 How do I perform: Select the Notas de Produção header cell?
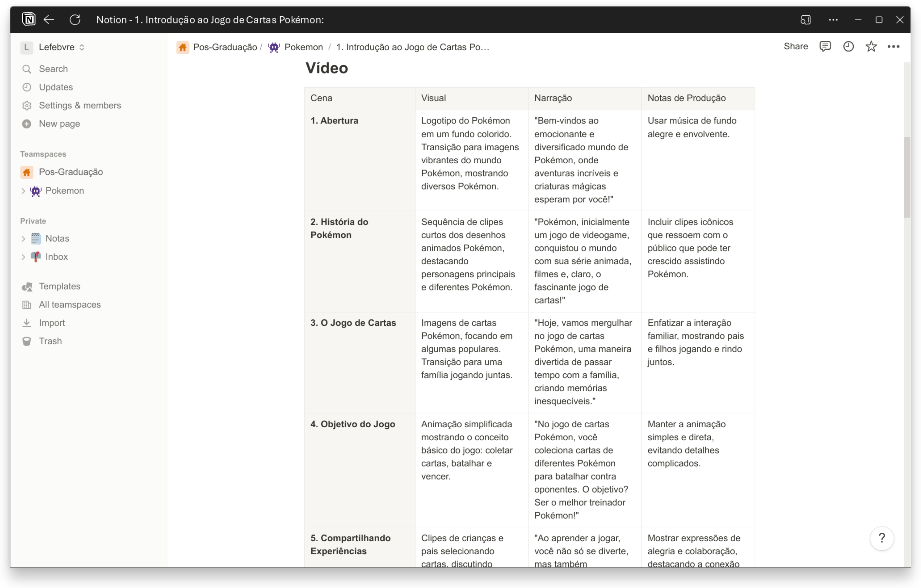(698, 98)
